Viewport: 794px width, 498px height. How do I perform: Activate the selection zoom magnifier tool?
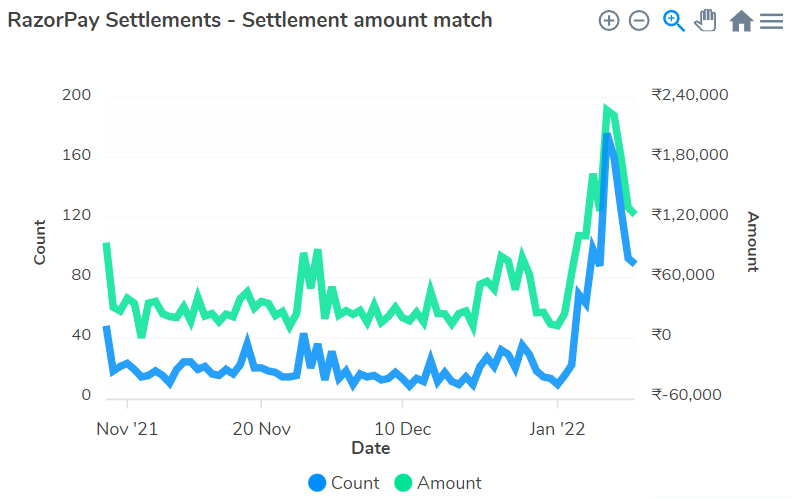[674, 21]
